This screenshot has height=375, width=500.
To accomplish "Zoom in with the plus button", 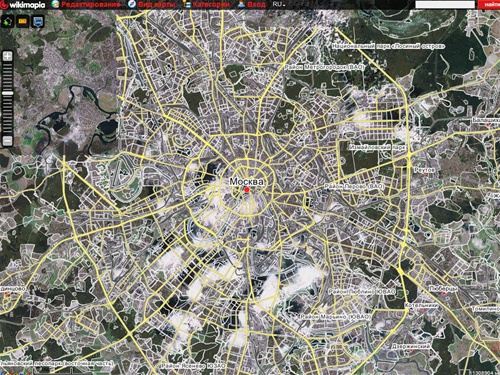I will pos(8,56).
